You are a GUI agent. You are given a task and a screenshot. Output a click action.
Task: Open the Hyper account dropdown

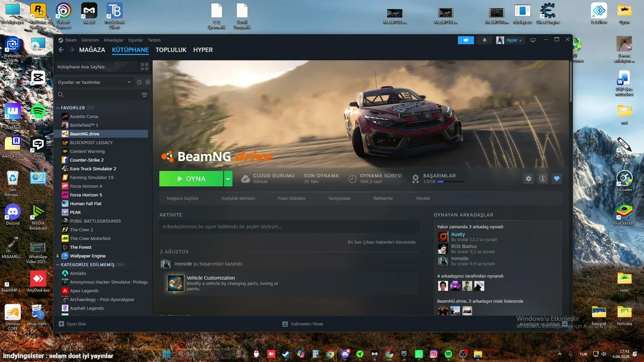(x=510, y=40)
